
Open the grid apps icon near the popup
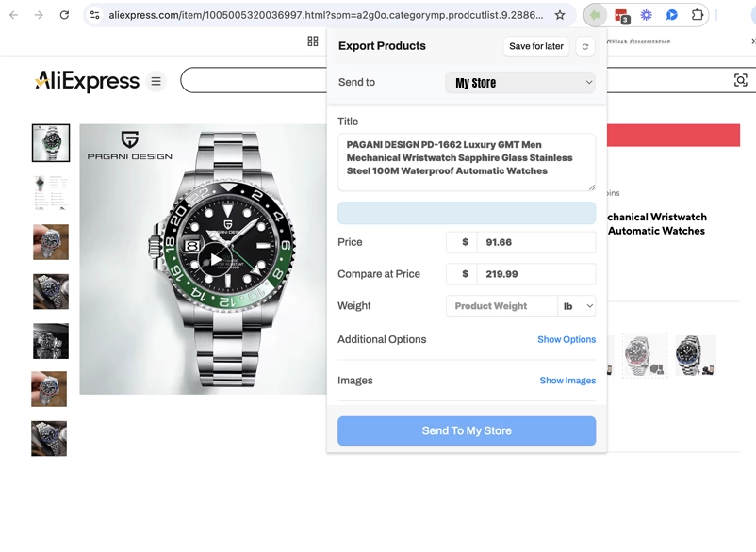[313, 41]
